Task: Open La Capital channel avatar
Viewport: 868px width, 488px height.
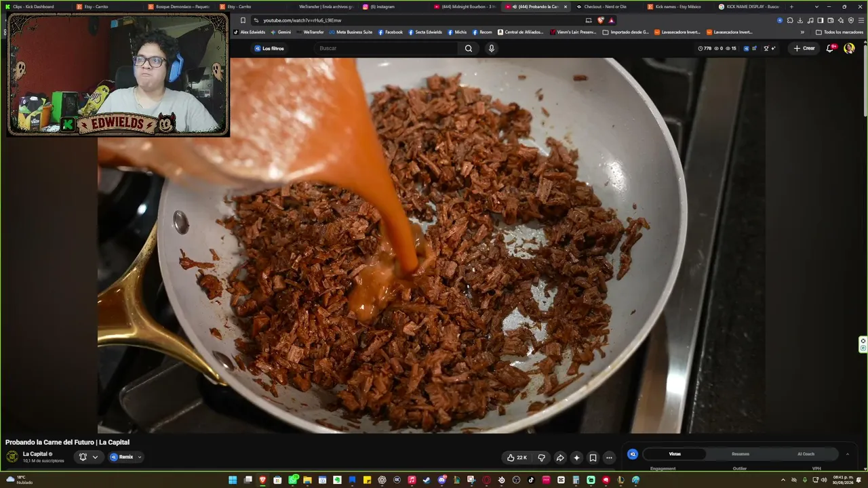Action: pos(12,457)
